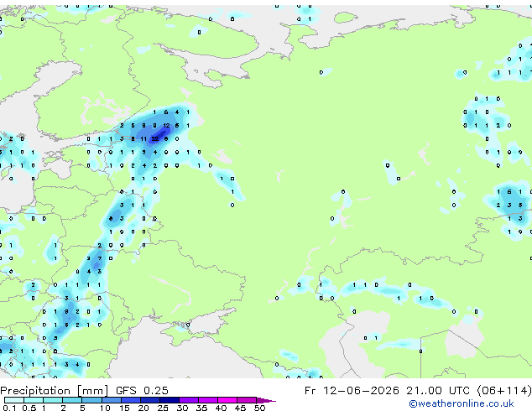
Task: Click the '11' precipitation value on map
Action: (143, 138)
